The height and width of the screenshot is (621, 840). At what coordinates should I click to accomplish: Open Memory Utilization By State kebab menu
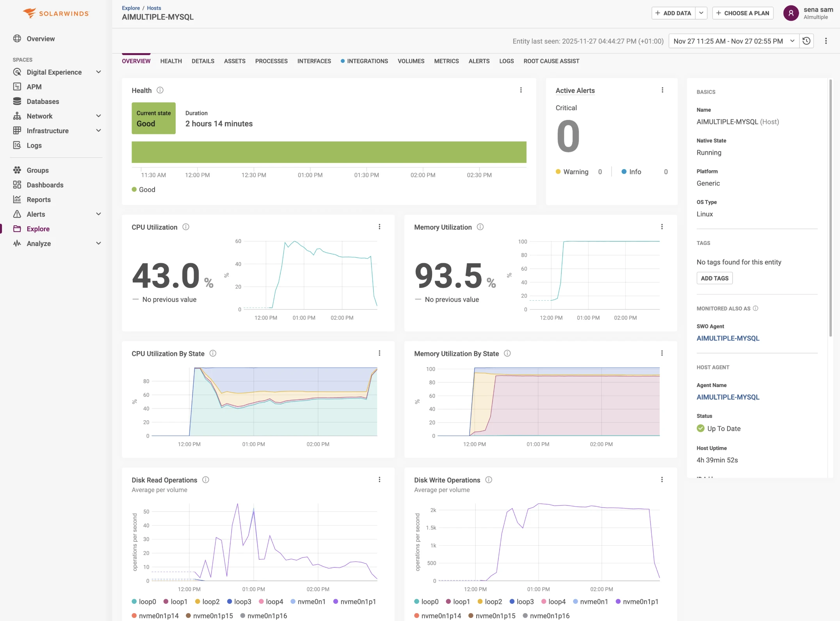(662, 353)
